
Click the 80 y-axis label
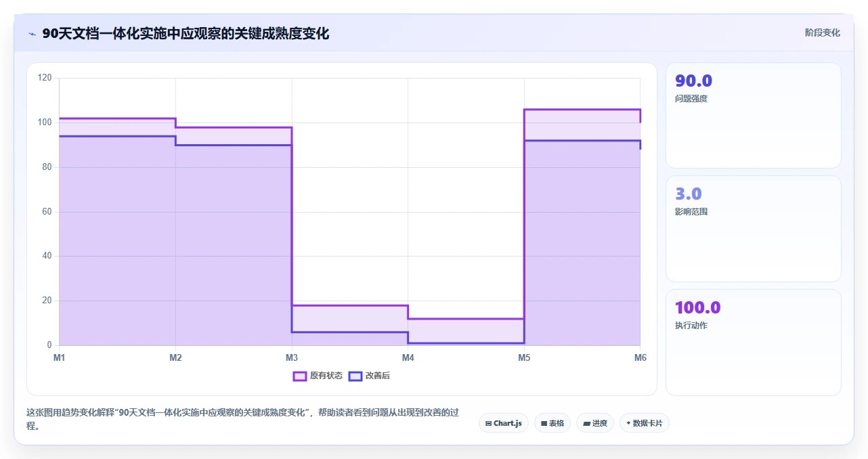tap(47, 167)
